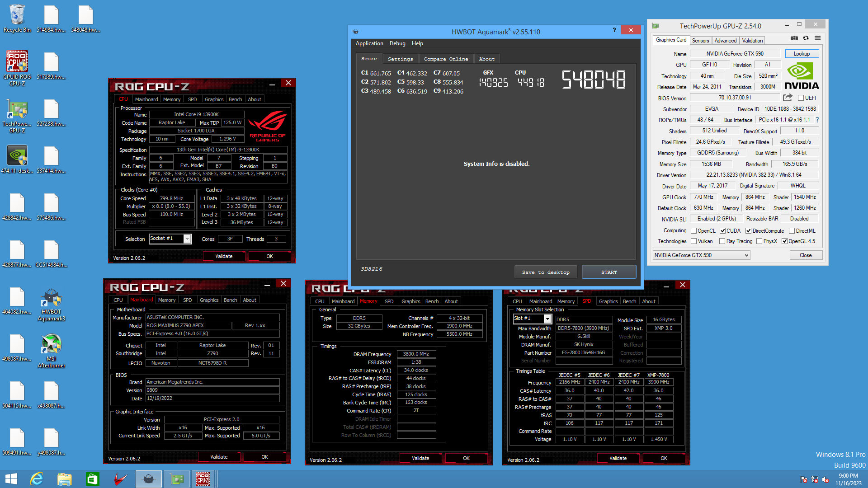The image size is (868, 488).
Task: Select the CC514984 file on desktop
Action: point(51,254)
